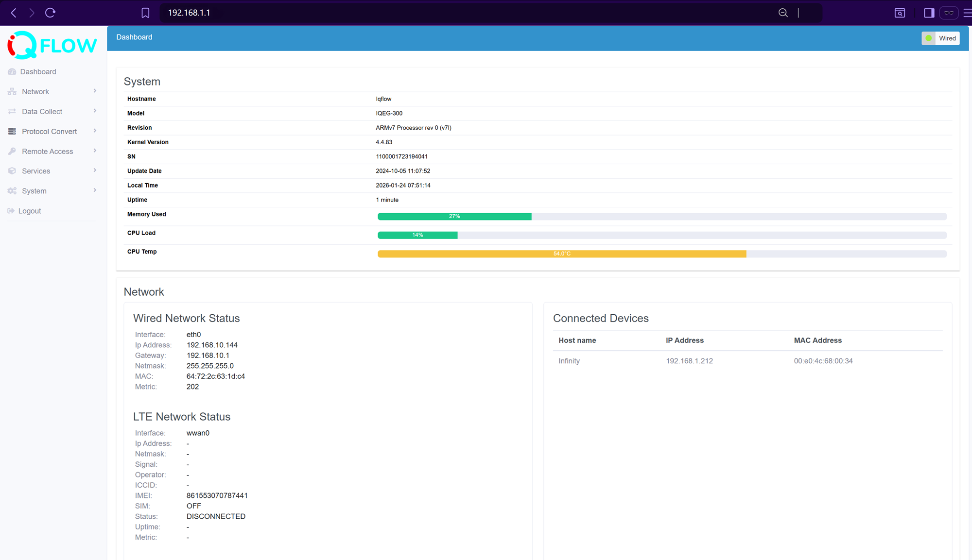Screen dimensions: 972x560
Task: Open the browser search magnifier icon
Action: tap(783, 13)
